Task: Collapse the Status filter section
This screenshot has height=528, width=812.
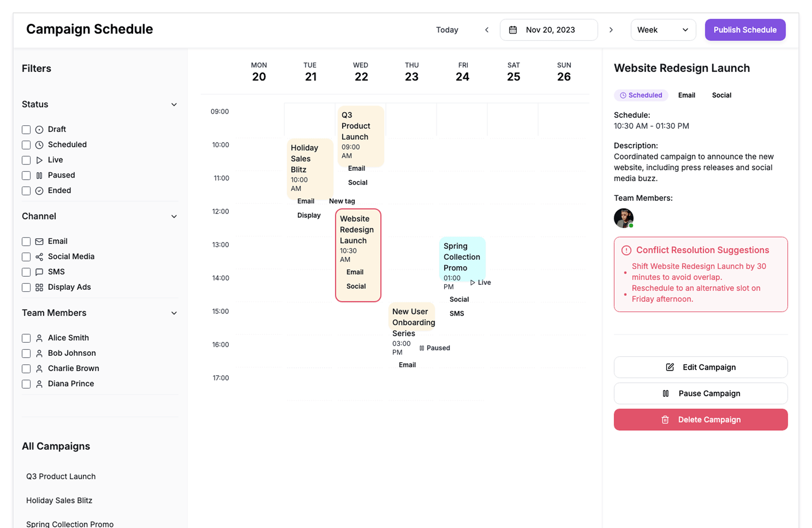Action: (x=174, y=104)
